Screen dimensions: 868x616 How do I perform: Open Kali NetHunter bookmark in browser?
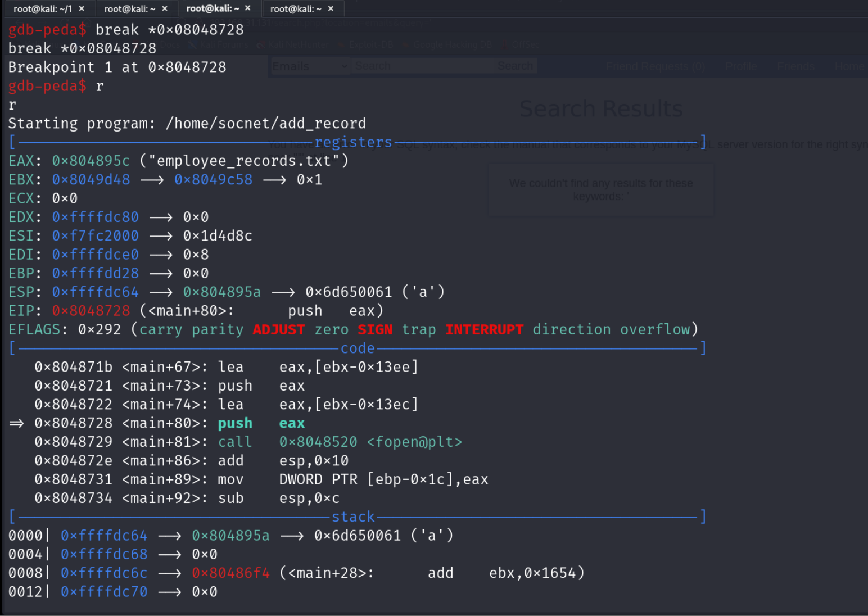(293, 44)
